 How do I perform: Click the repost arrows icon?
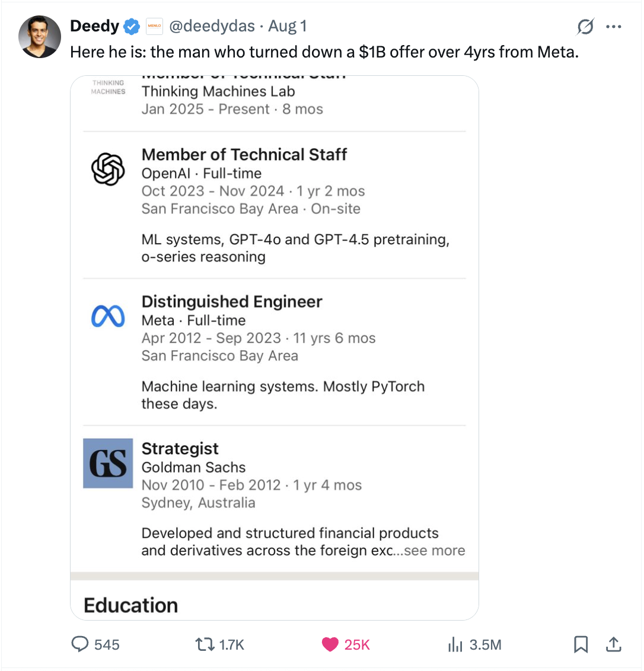[205, 644]
